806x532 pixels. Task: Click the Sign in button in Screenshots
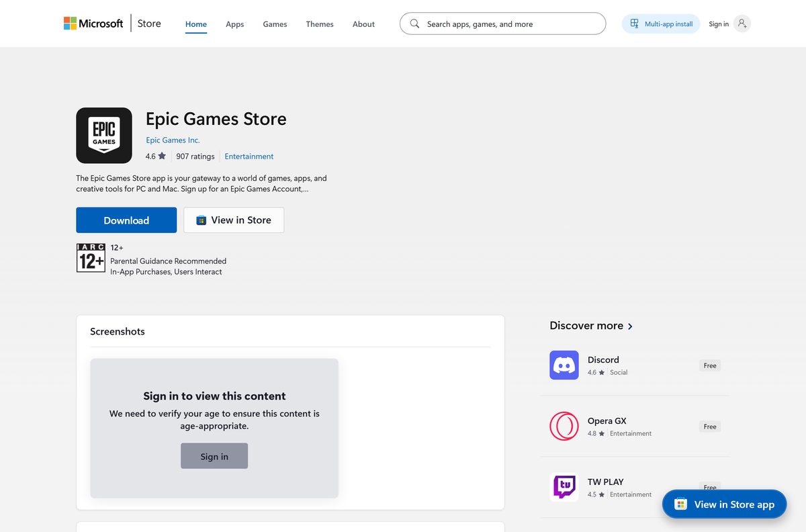(x=214, y=456)
